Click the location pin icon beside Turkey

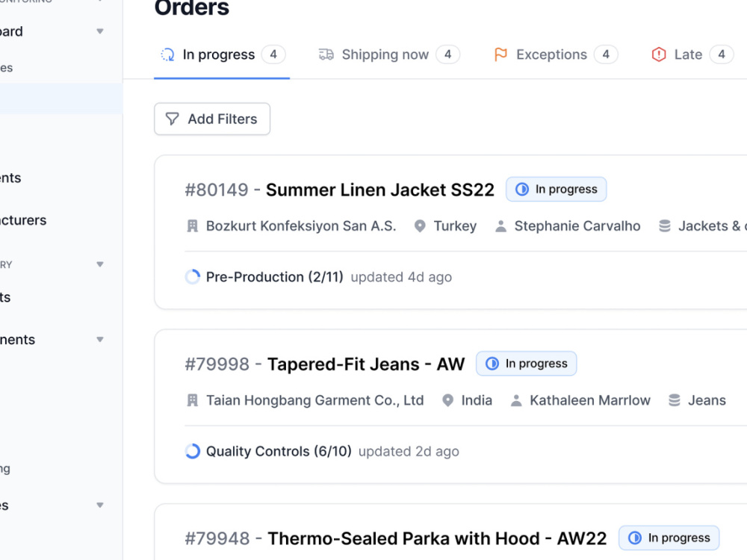coord(420,226)
